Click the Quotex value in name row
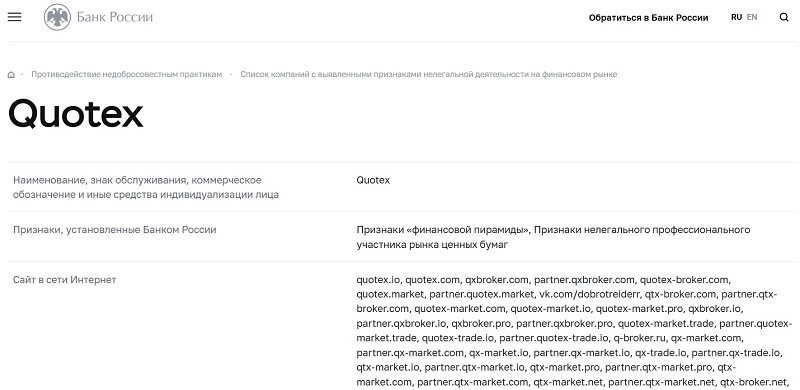Image resolution: width=800 pixels, height=390 pixels. [373, 180]
